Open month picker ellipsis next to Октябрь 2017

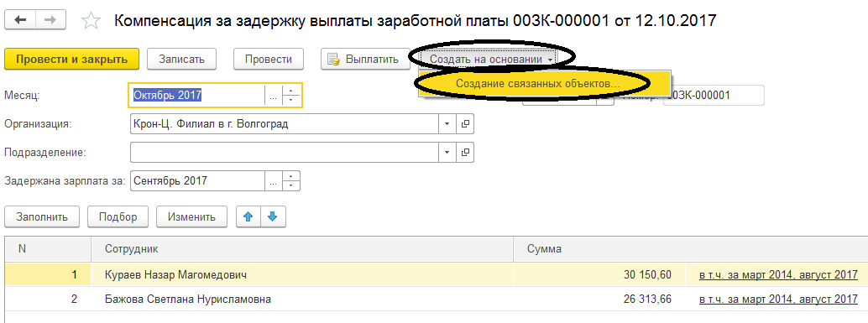click(273, 95)
